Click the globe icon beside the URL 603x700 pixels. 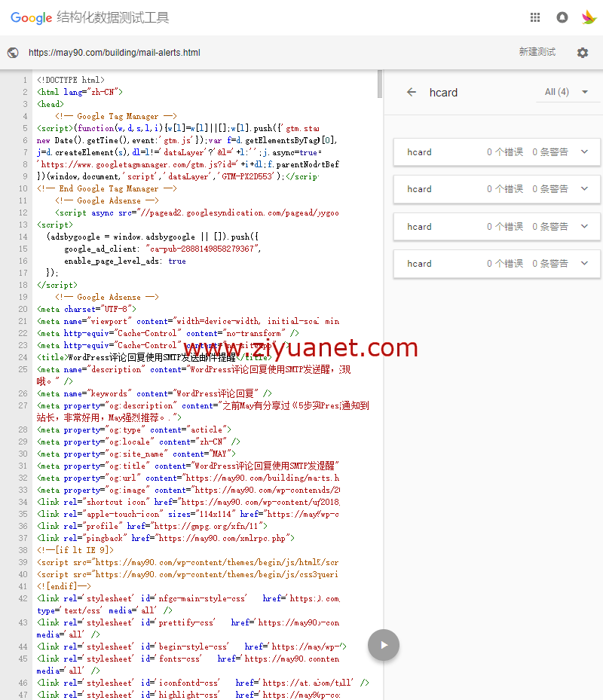coord(13,53)
